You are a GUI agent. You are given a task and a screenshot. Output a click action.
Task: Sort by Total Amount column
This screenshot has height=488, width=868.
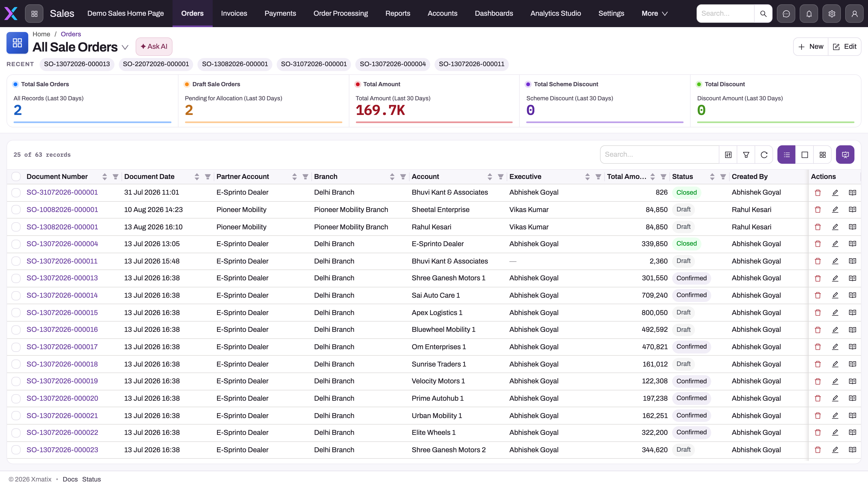[x=653, y=176]
